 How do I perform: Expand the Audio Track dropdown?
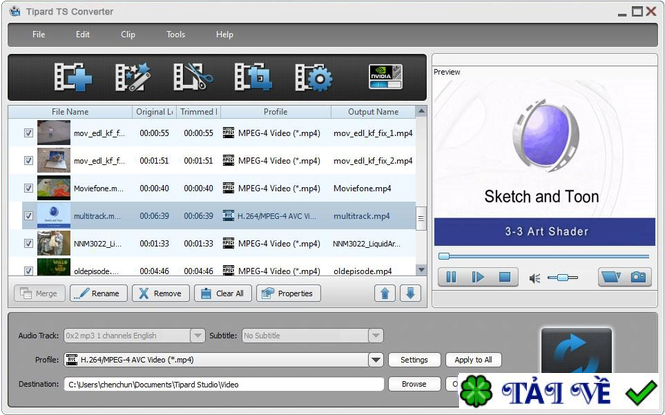click(x=197, y=336)
